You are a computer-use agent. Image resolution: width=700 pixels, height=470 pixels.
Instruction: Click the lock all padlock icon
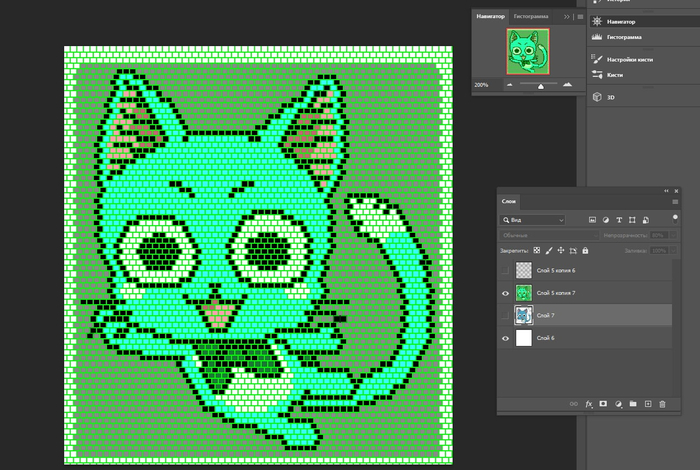[x=585, y=250]
